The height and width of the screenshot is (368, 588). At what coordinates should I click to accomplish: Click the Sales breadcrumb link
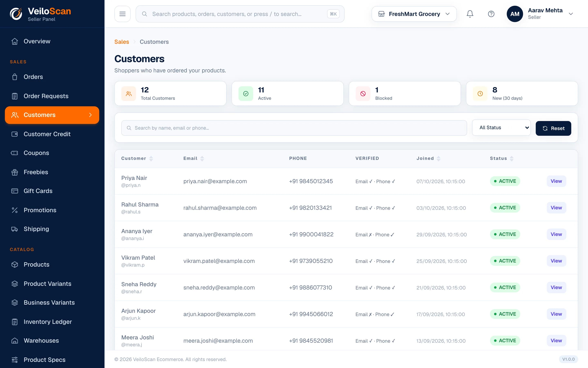[x=121, y=42]
